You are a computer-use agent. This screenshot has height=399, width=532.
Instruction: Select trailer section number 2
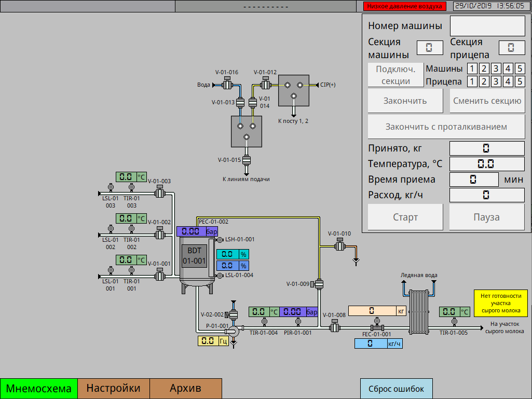pyautogui.click(x=484, y=81)
